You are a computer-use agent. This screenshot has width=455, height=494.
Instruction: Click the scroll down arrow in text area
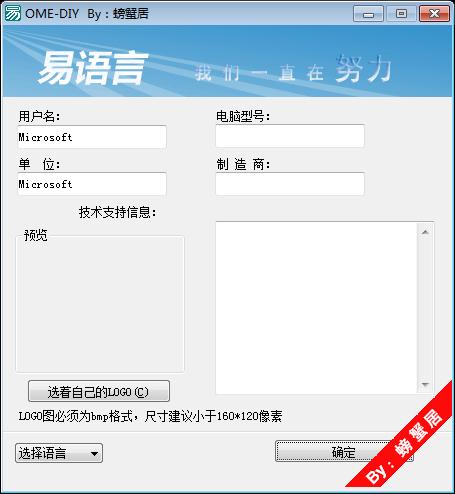pyautogui.click(x=425, y=384)
